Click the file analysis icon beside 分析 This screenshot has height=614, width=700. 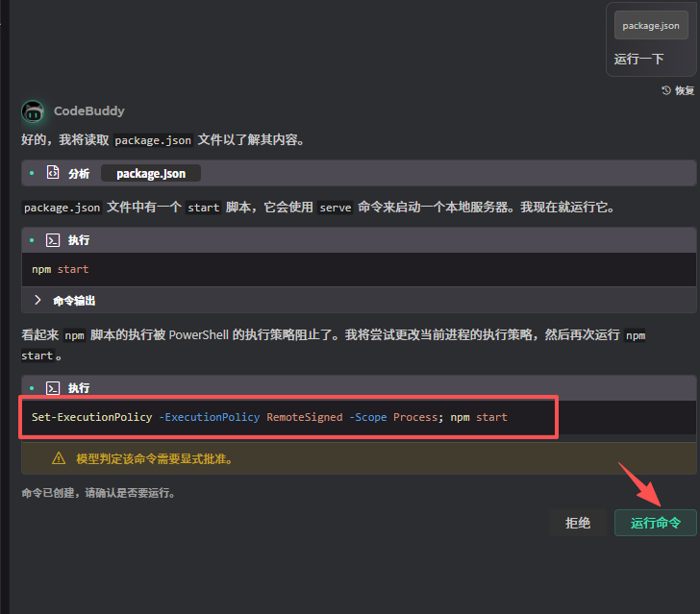coord(53,172)
